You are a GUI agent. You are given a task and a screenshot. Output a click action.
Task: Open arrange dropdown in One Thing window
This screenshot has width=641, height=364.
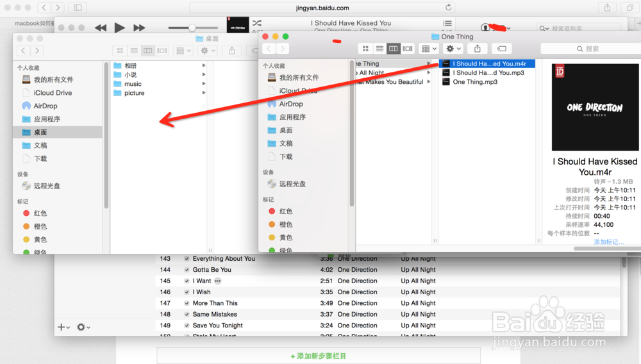(x=429, y=49)
